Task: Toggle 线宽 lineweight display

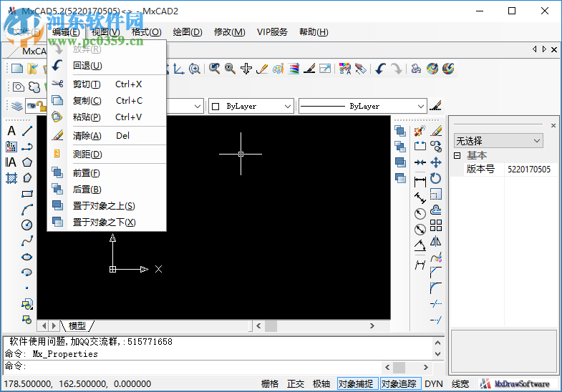Action: tap(460, 383)
